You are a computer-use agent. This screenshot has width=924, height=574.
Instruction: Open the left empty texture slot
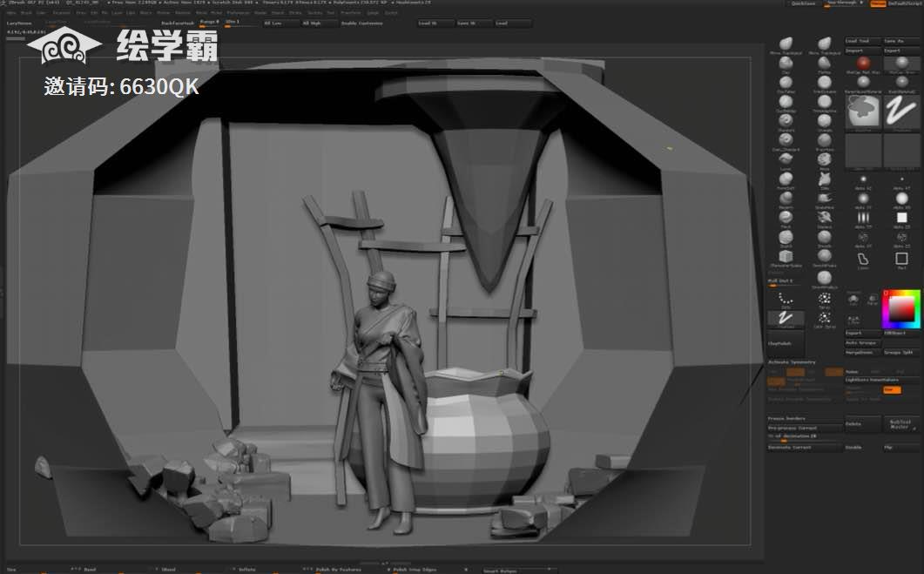pyautogui.click(x=863, y=151)
